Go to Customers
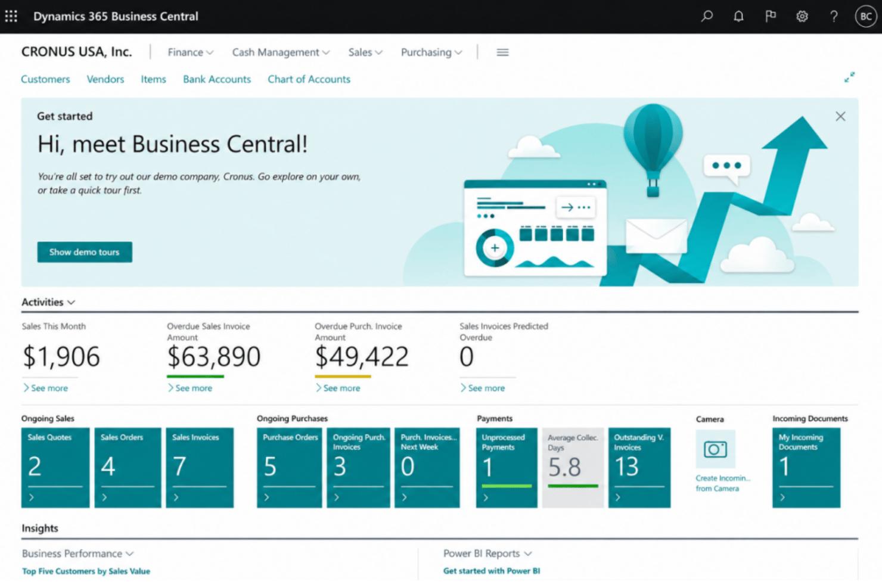Screen dimensions: 882x588 tap(45, 79)
